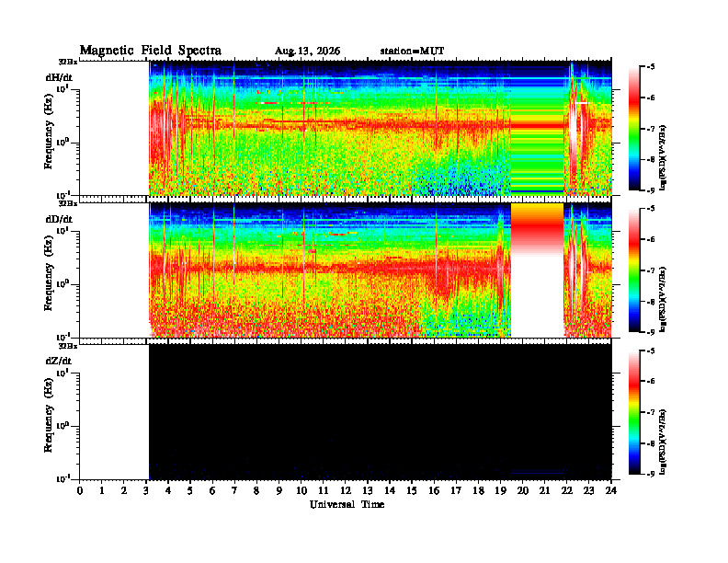This screenshot has width=728, height=563.
Task: Click hour tick label '15' on time axis
Action: pos(412,491)
